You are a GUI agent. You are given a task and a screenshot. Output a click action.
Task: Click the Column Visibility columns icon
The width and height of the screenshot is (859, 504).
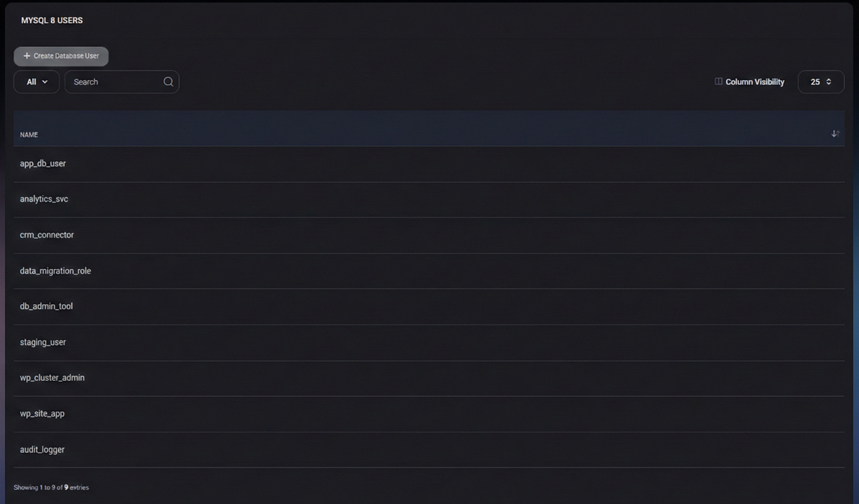[x=718, y=82]
